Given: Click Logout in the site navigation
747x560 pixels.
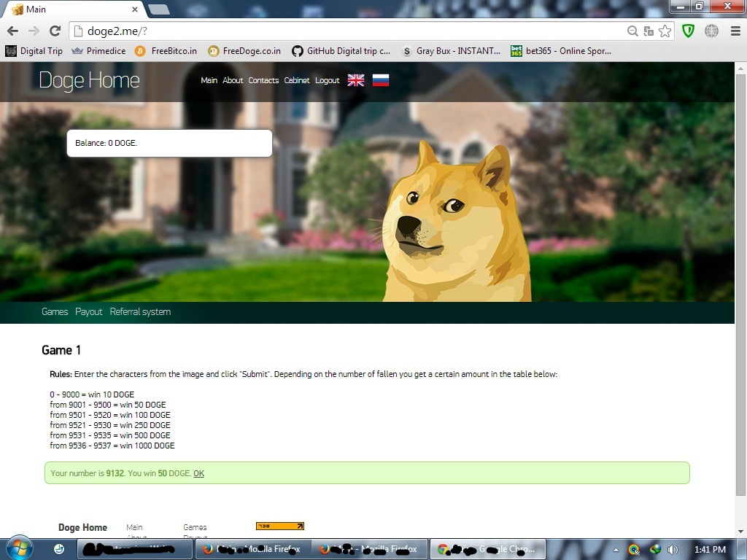Looking at the screenshot, I should 327,80.
